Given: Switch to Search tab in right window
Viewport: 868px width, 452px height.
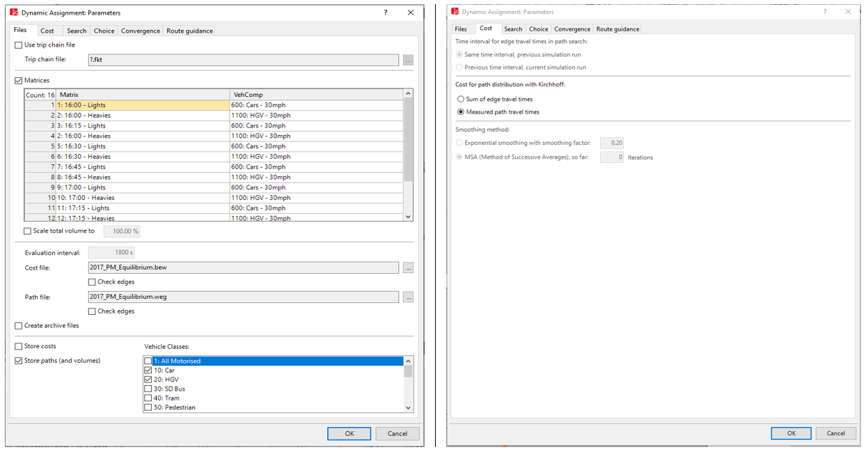Looking at the screenshot, I should [513, 29].
